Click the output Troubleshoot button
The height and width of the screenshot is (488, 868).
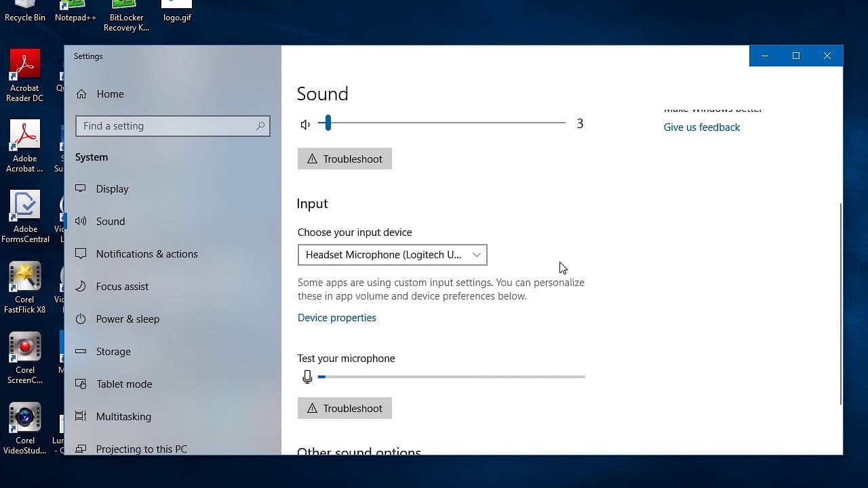click(x=344, y=159)
